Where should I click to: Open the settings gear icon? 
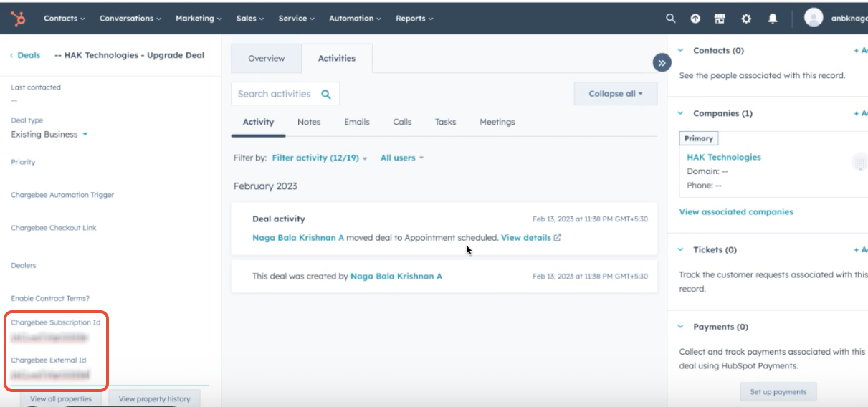pos(746,19)
